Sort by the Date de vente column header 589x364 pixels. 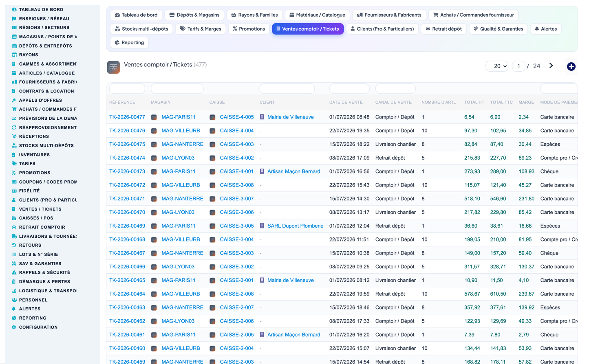346,102
